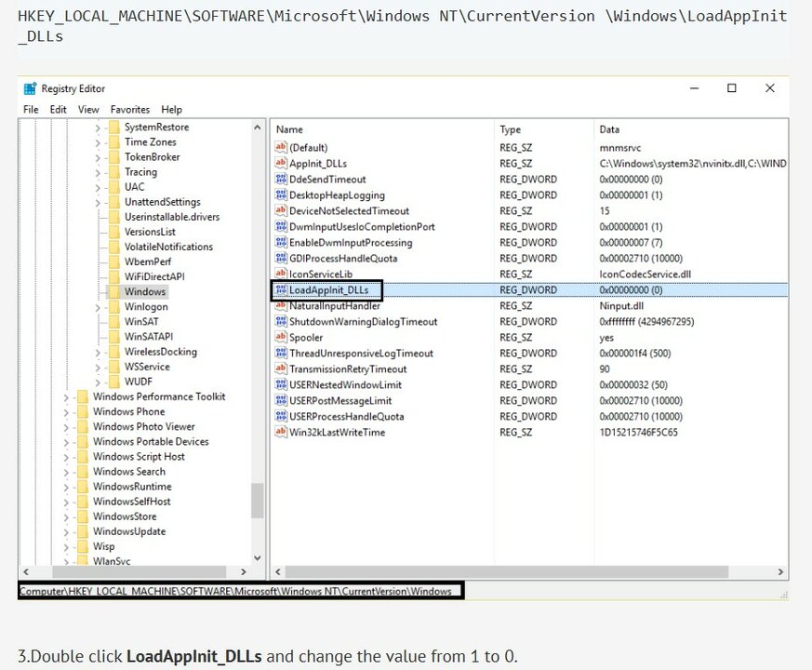Open the View menu

click(88, 109)
